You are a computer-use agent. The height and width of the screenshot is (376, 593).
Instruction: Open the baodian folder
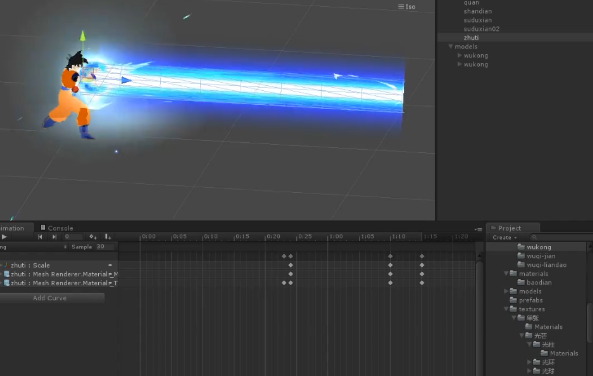click(534, 283)
